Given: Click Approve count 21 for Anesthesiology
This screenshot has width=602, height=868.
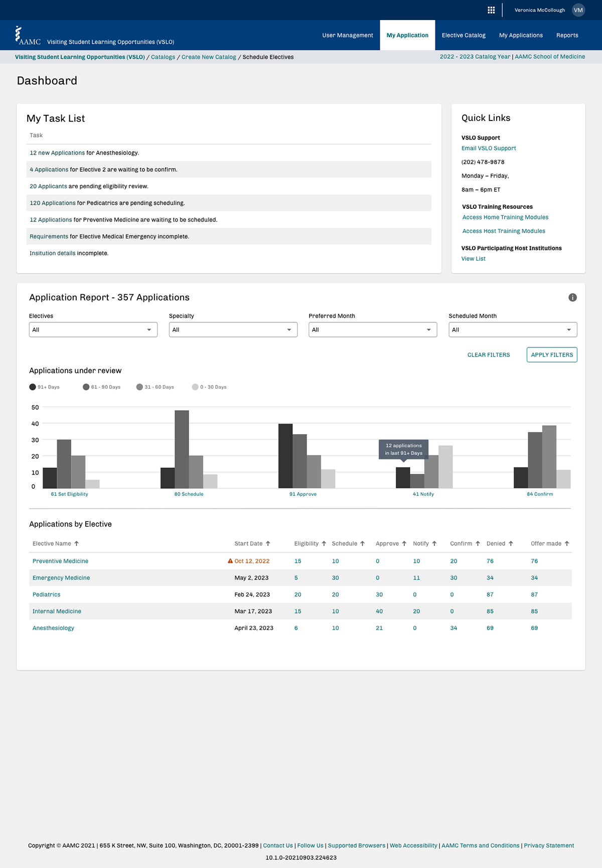Looking at the screenshot, I should pyautogui.click(x=379, y=628).
